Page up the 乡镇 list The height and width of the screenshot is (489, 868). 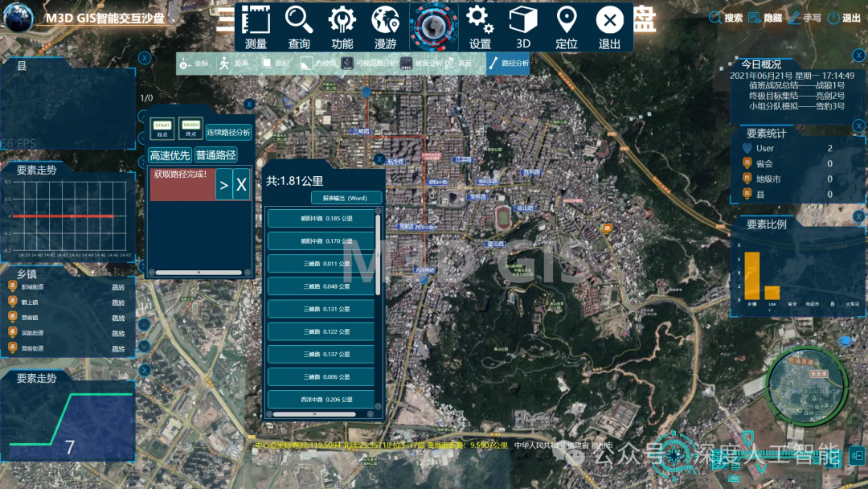145,324
